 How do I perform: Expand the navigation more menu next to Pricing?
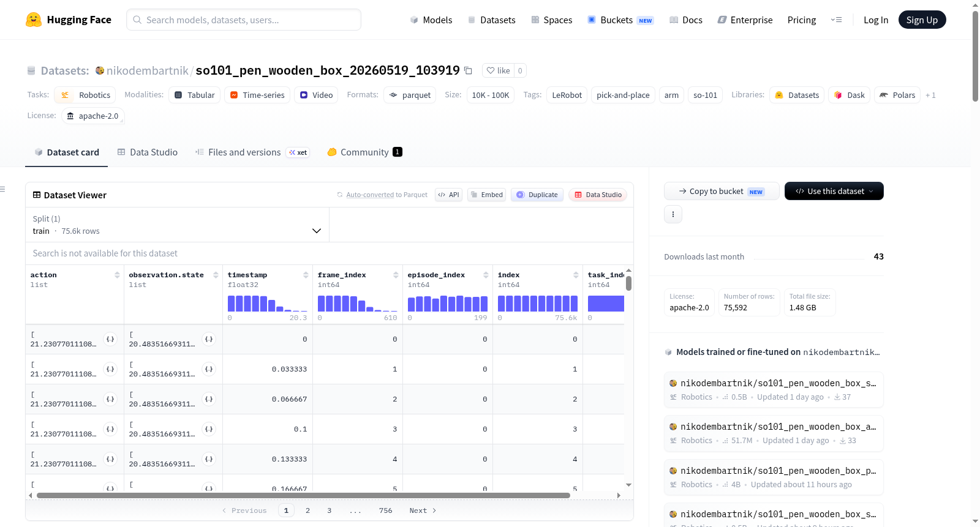pos(836,20)
